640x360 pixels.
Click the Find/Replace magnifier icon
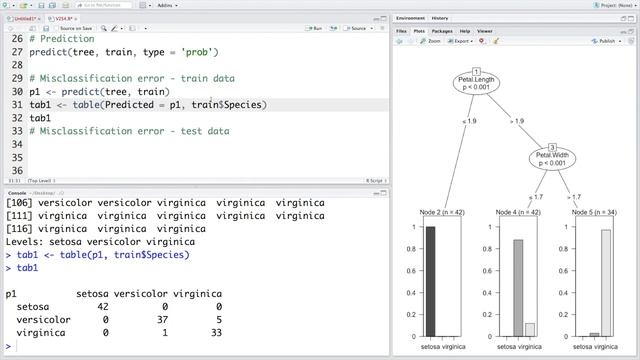point(104,29)
